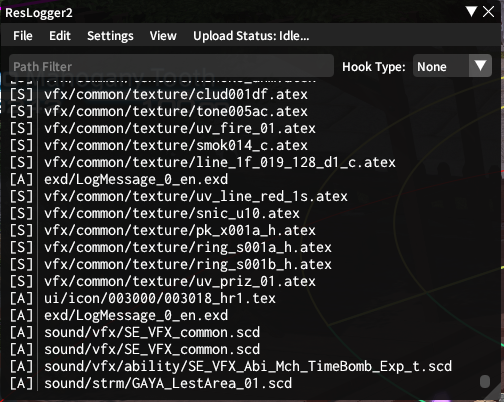Screen dimensions: 504x402
Task: Select the uv_fire_01.atex log entry
Action: tap(179, 129)
